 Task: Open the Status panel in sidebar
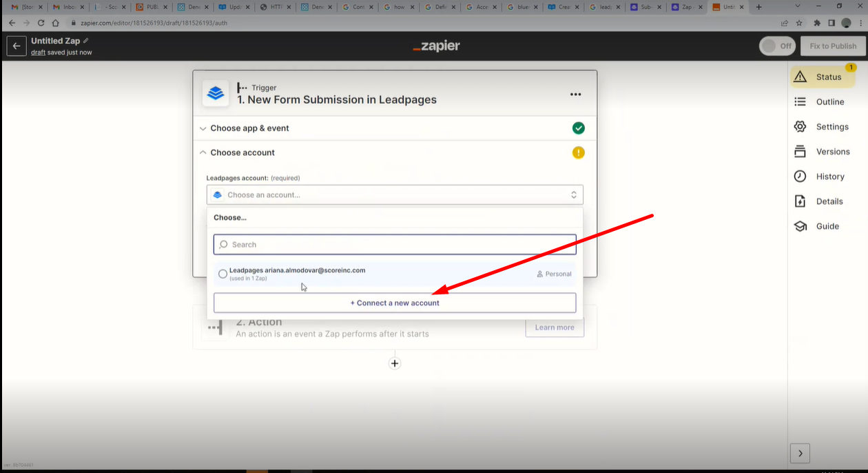tap(823, 77)
